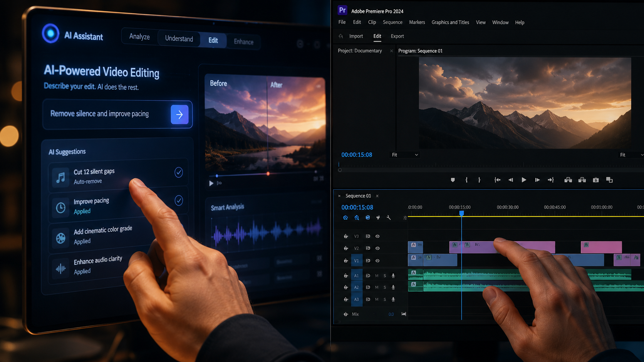Submit the AI edit prompt arrow
The height and width of the screenshot is (362, 644).
point(179,114)
